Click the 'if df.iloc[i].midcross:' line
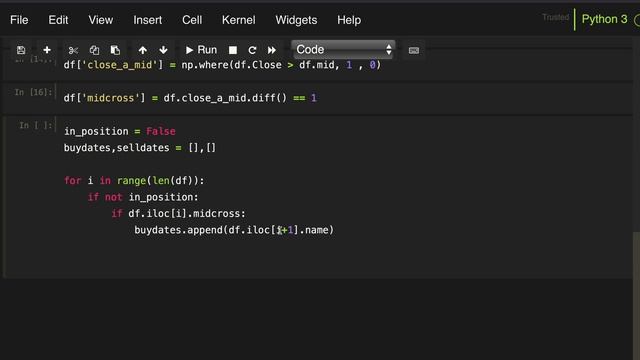The image size is (640, 360). point(178,213)
